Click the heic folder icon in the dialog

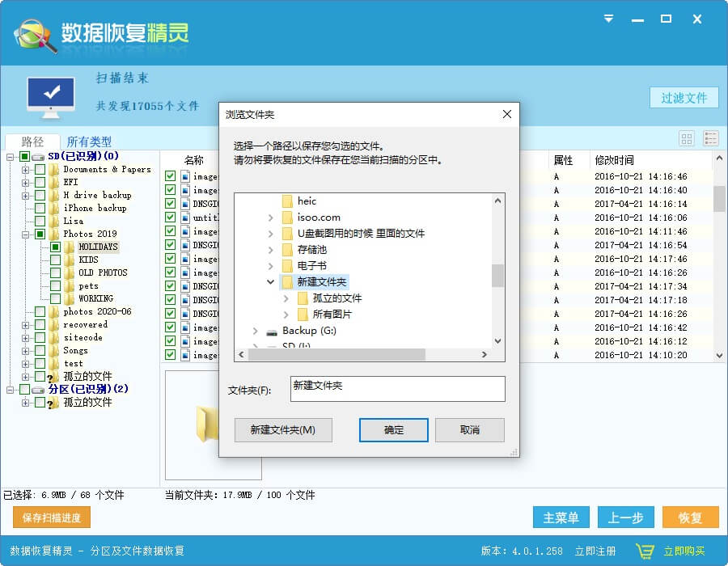(287, 201)
